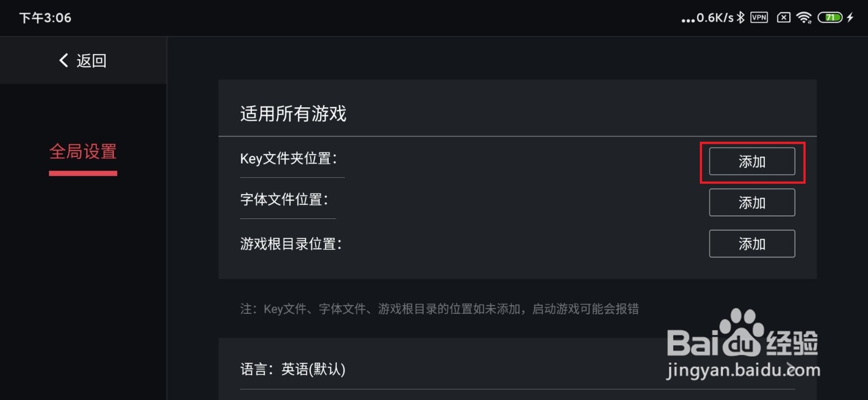Click 添加 next to 字体文件位置
868x400 pixels.
click(752, 202)
